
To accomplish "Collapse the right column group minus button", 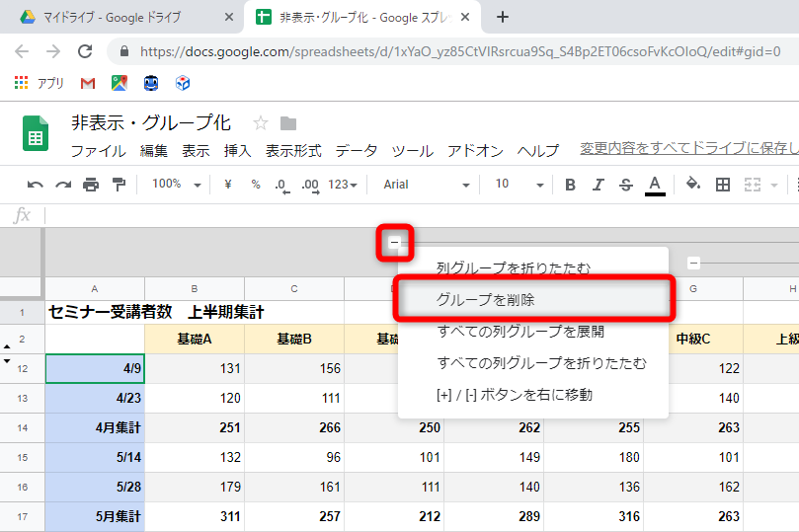I will coord(693,264).
